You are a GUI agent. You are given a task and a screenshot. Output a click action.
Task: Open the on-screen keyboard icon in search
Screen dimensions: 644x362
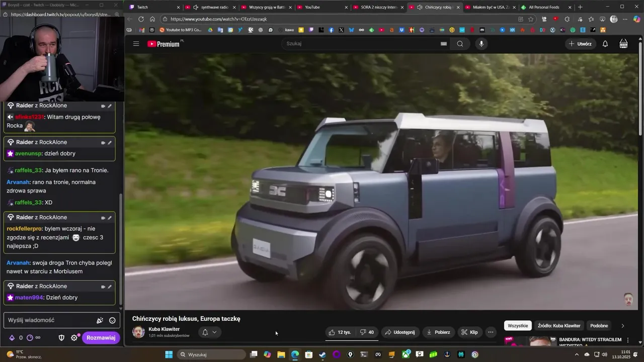tap(444, 44)
